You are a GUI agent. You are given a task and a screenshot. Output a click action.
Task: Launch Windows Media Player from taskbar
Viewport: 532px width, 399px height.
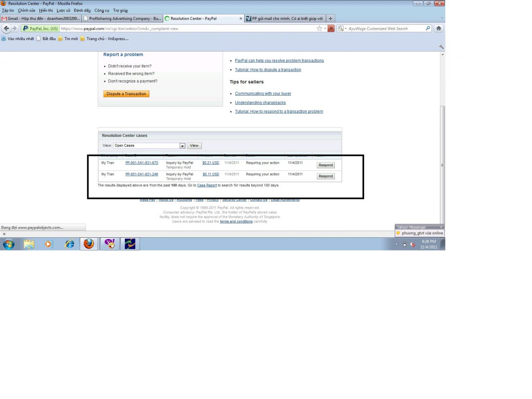click(x=49, y=244)
